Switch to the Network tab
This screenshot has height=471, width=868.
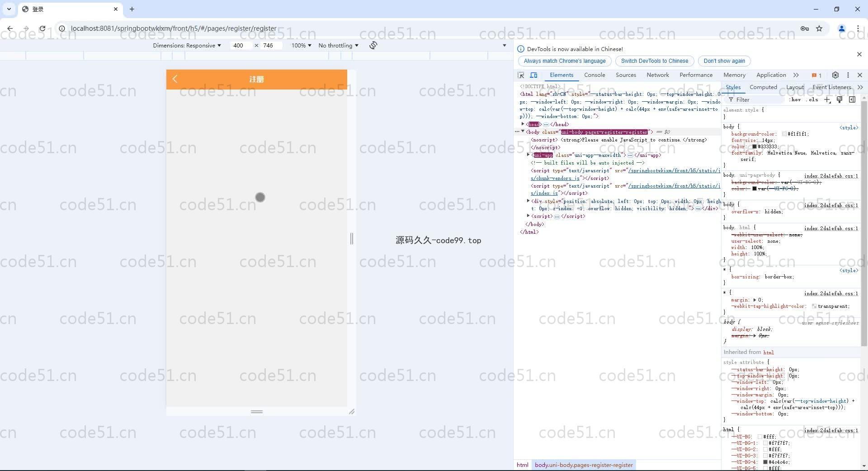pyautogui.click(x=658, y=75)
